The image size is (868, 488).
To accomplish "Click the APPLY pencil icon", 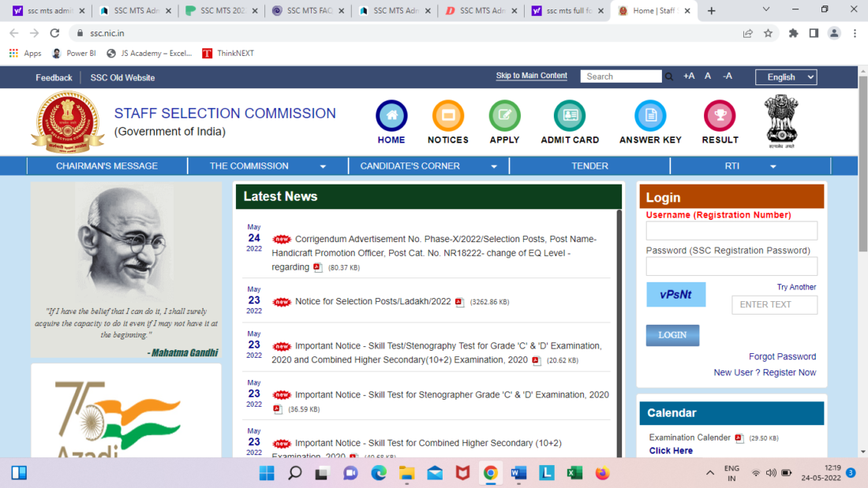I will point(504,115).
